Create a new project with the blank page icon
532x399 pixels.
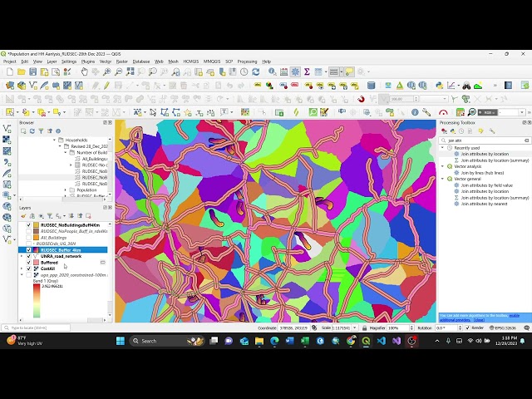point(10,72)
